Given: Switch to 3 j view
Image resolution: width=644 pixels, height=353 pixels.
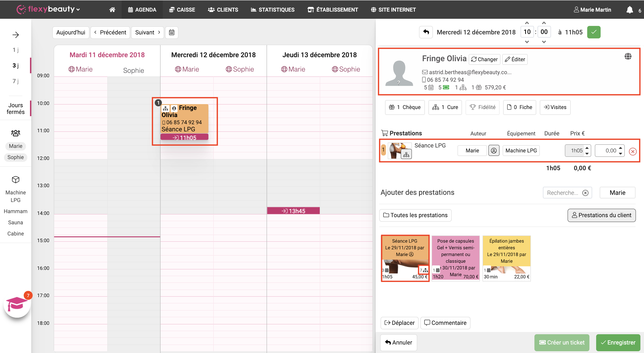Looking at the screenshot, I should click(x=15, y=65).
